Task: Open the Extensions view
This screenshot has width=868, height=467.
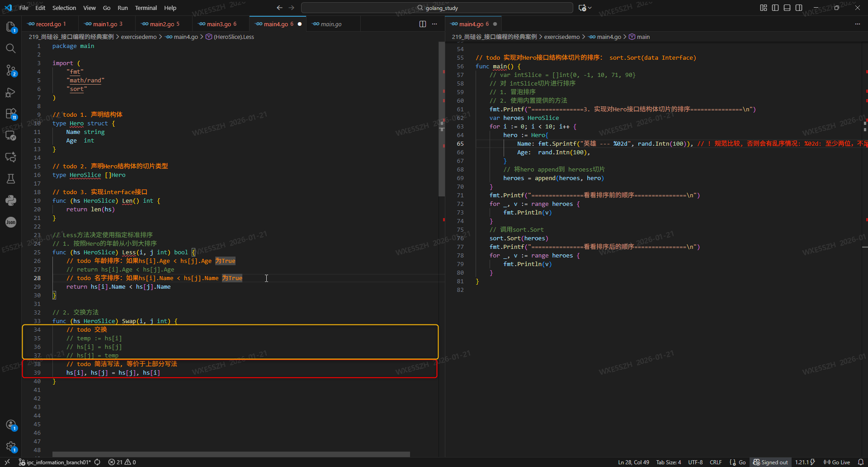Action: (11, 114)
